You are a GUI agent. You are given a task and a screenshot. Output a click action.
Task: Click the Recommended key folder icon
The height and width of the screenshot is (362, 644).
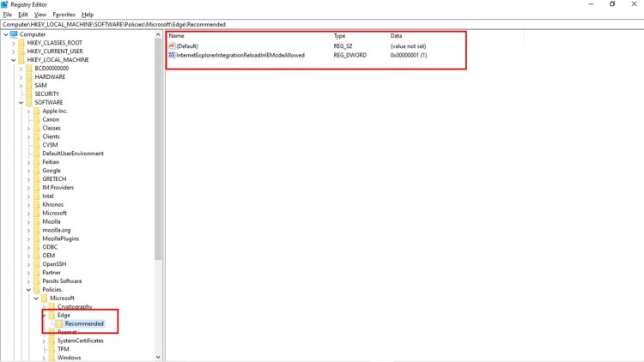[58, 324]
